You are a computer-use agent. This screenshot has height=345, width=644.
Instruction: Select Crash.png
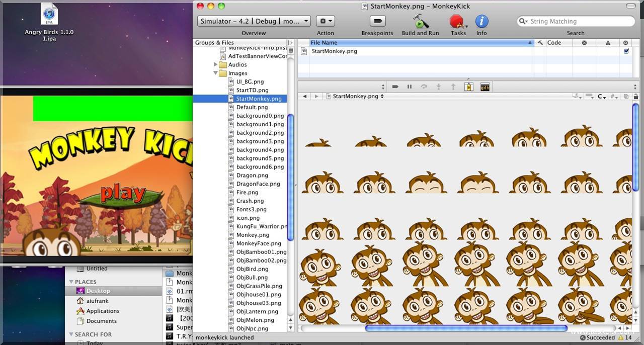click(x=250, y=201)
